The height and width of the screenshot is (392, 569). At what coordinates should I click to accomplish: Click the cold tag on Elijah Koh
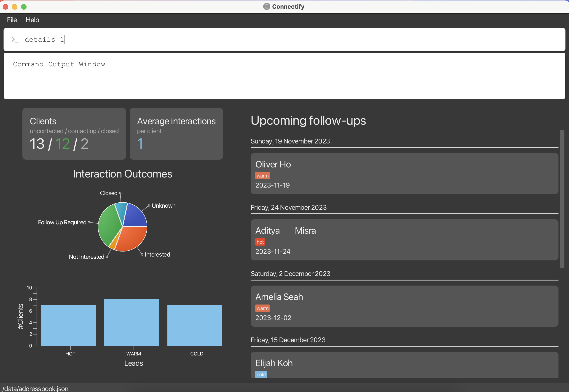[261, 374]
